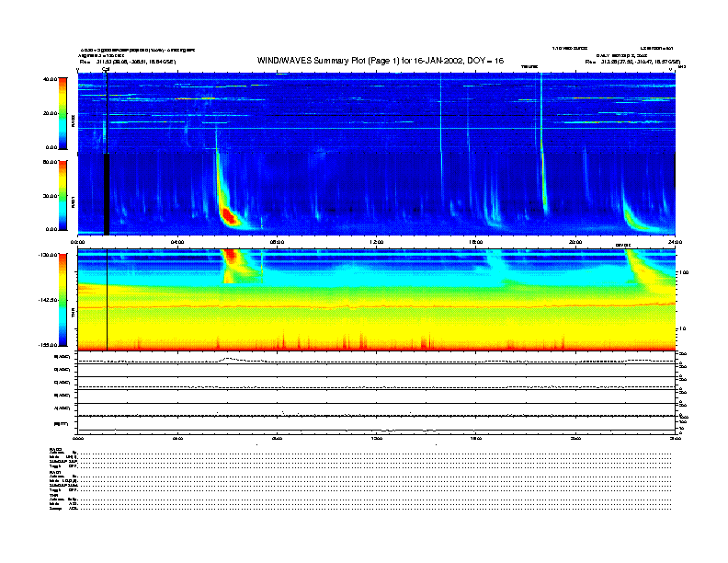The width and height of the screenshot is (728, 563).
Task: Click the 12:00 tick under RAD1 spectrogram
Action: (377, 242)
